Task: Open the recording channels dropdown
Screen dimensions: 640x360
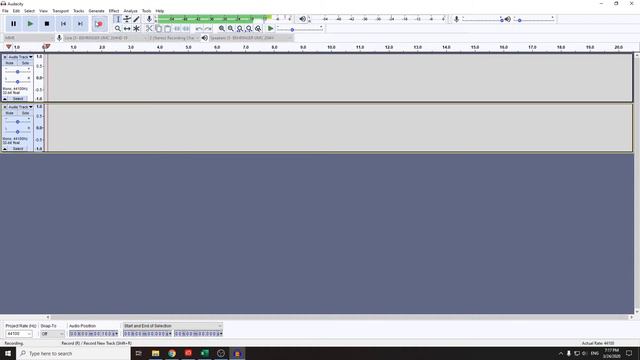Action: (x=174, y=38)
